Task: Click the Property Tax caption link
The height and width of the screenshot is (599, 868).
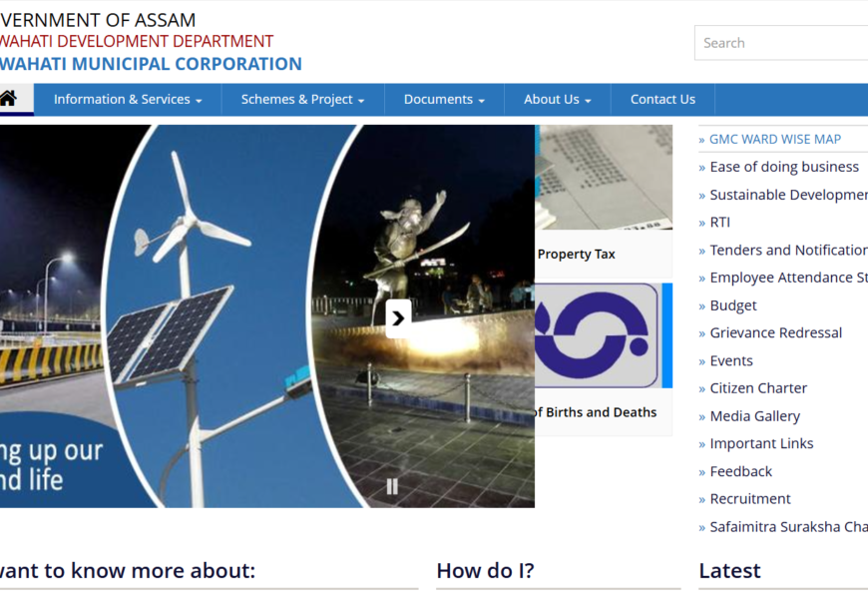Action: click(x=576, y=255)
